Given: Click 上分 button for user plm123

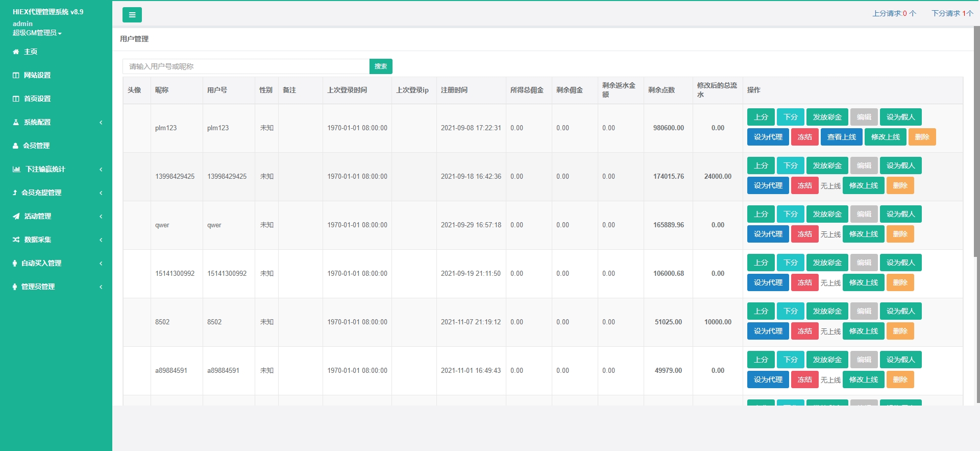Looking at the screenshot, I should pyautogui.click(x=761, y=117).
